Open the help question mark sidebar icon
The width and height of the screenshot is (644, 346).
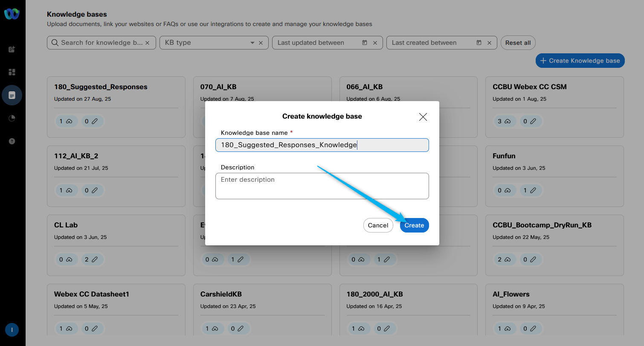point(12,141)
